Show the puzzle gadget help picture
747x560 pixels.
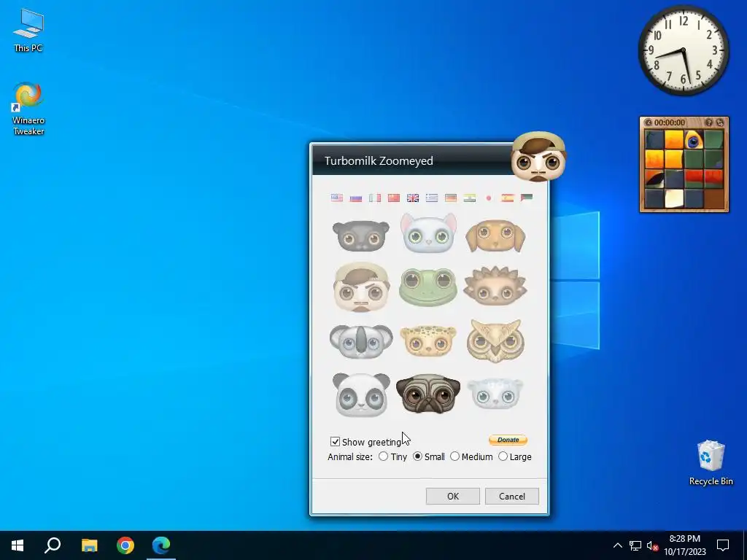coord(709,122)
